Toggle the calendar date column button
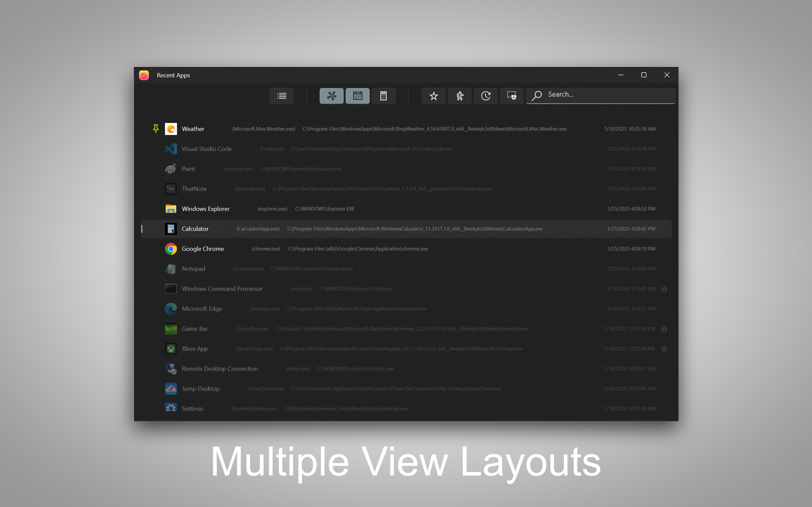Viewport: 812px width, 507px height. point(357,96)
